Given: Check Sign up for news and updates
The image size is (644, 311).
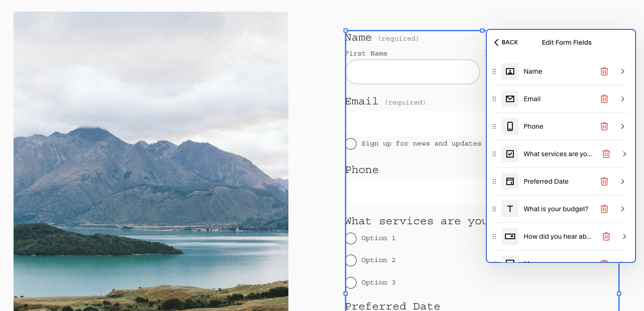Looking at the screenshot, I should (x=351, y=144).
